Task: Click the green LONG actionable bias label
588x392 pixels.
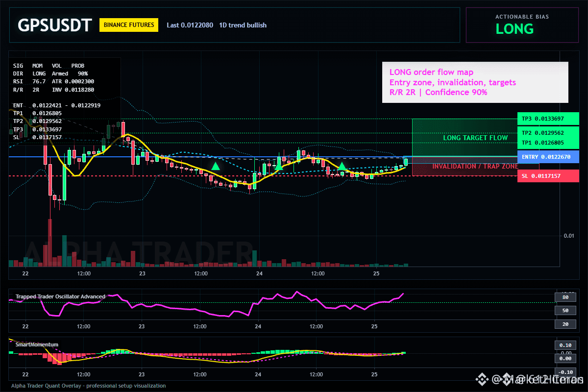Action: coord(514,29)
